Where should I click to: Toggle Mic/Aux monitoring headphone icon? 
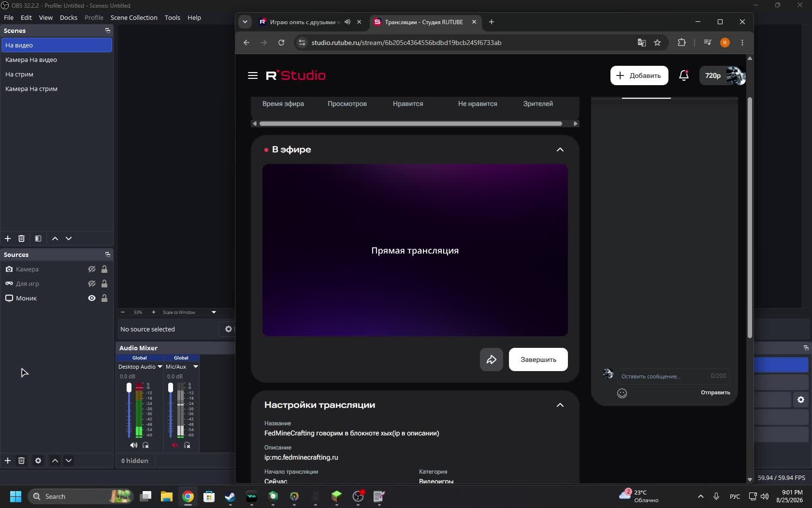point(187,445)
